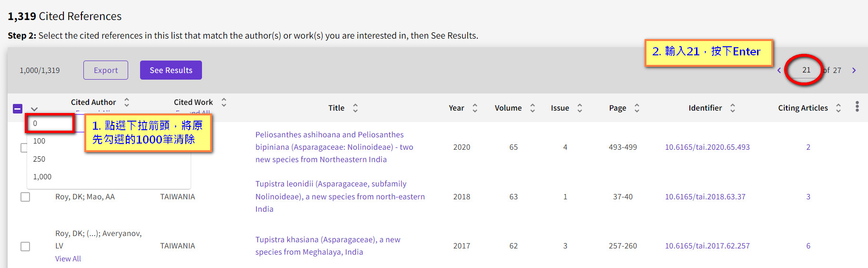
Task: Sort the Year column
Action: tap(475, 108)
